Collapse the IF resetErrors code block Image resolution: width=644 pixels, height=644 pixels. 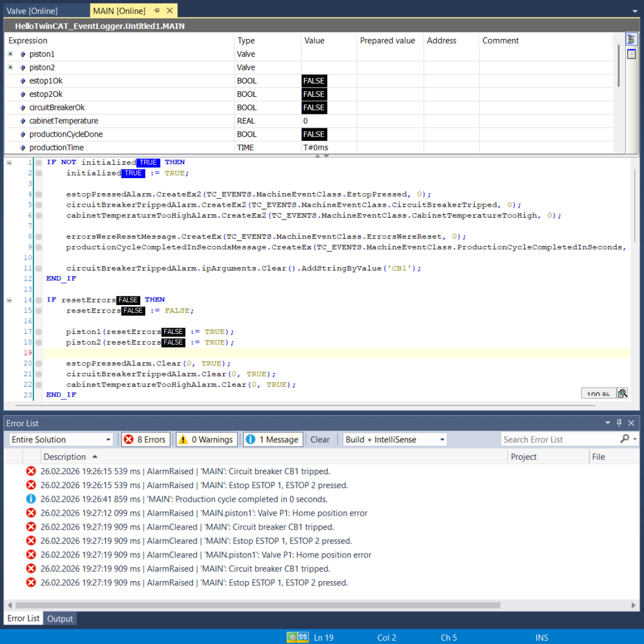point(9,300)
